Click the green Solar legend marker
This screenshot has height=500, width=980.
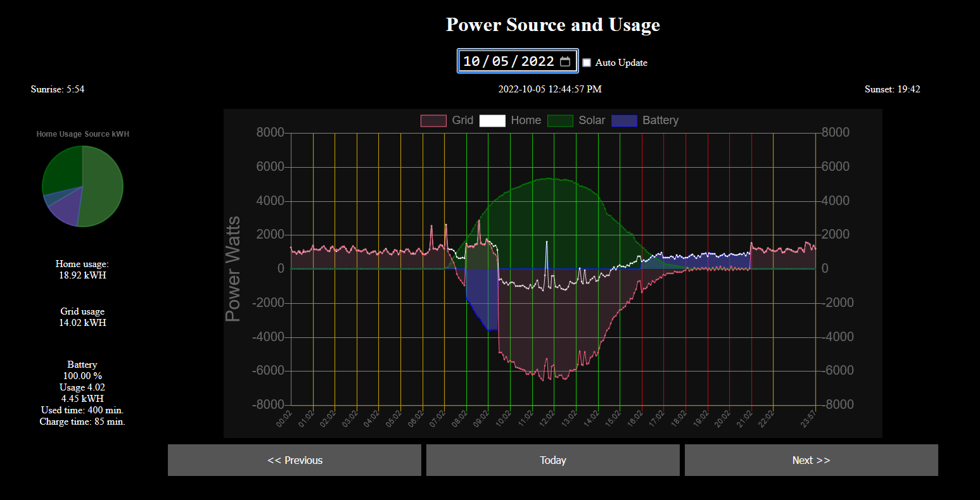tap(560, 120)
